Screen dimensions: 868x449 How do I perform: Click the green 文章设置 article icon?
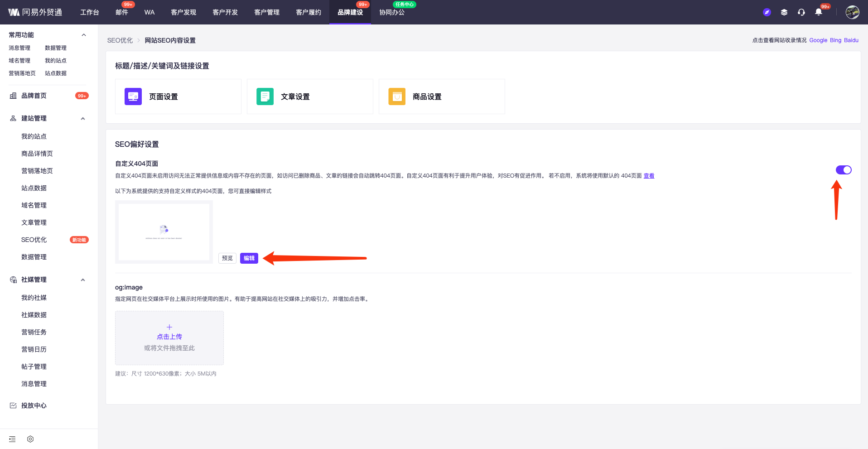pyautogui.click(x=265, y=97)
